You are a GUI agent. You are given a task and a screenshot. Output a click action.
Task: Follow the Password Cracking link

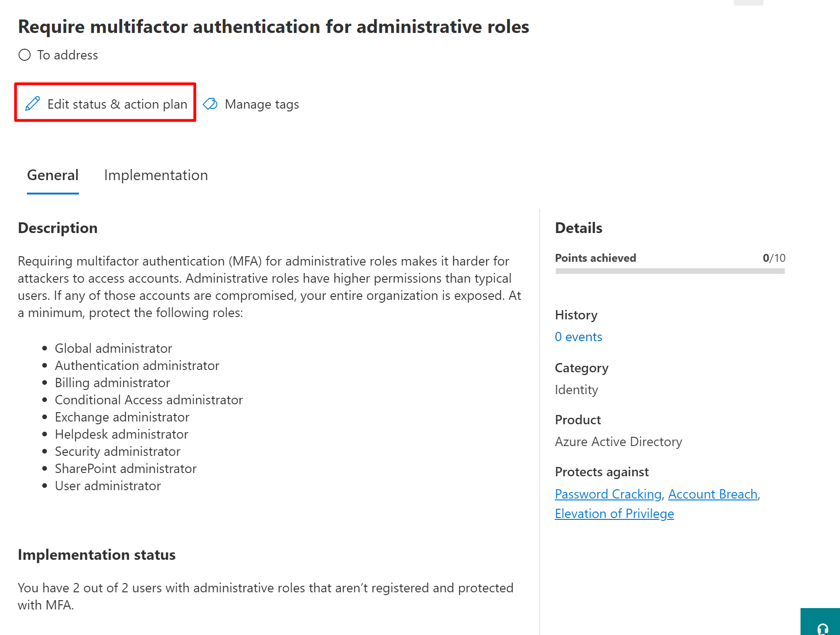click(608, 494)
